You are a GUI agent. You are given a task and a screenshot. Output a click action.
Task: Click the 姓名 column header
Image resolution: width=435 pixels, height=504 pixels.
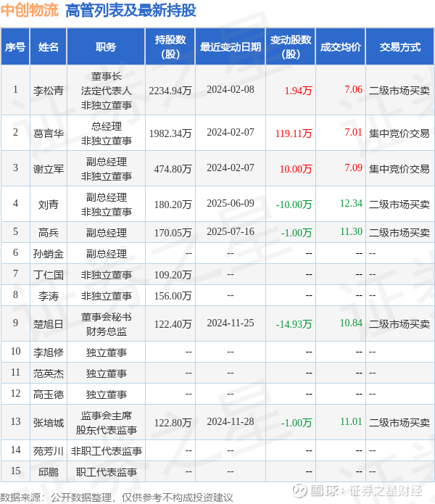(x=48, y=47)
